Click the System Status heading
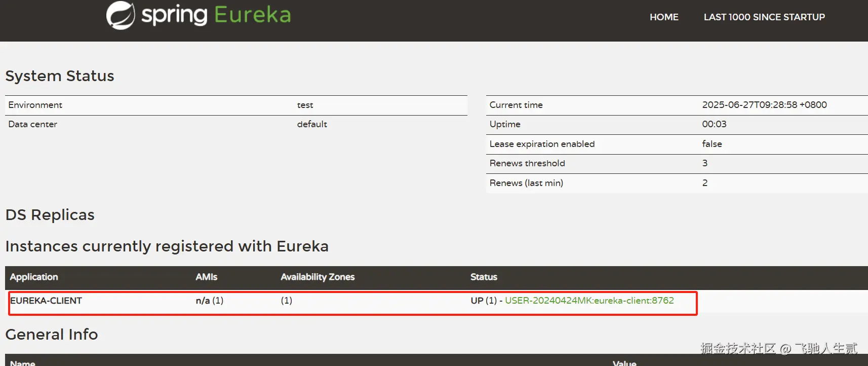Screen dimensions: 868x366 click(x=60, y=76)
